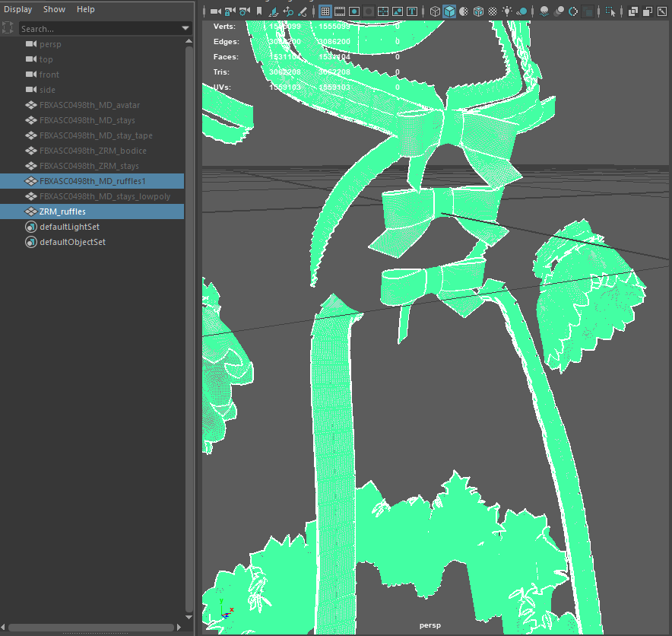The image size is (672, 636).
Task: Toggle the viewport grid display icon
Action: pos(325,11)
